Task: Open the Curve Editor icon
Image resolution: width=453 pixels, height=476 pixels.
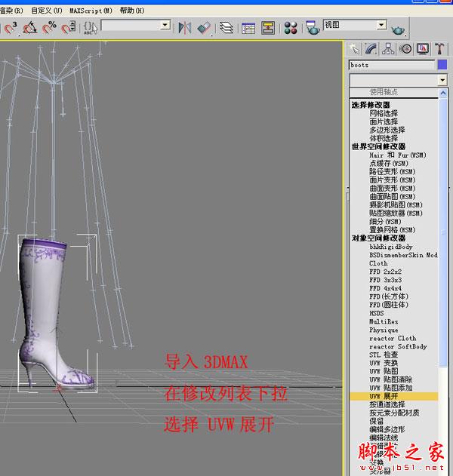Action: tap(248, 29)
